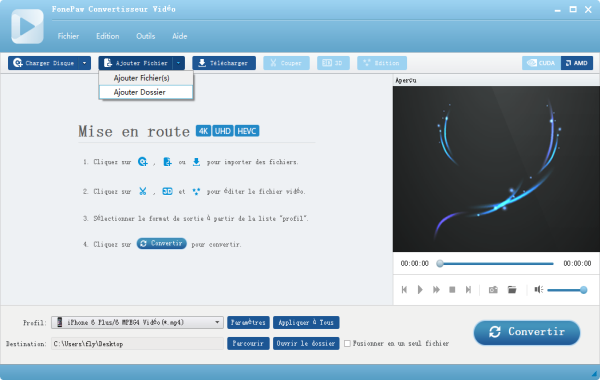Click the 3D toolbar button
Viewport: 600px width, 380px height.
(x=333, y=63)
